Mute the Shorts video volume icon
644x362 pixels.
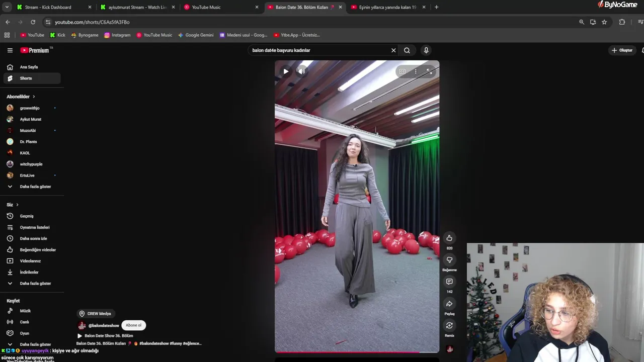[x=301, y=71]
